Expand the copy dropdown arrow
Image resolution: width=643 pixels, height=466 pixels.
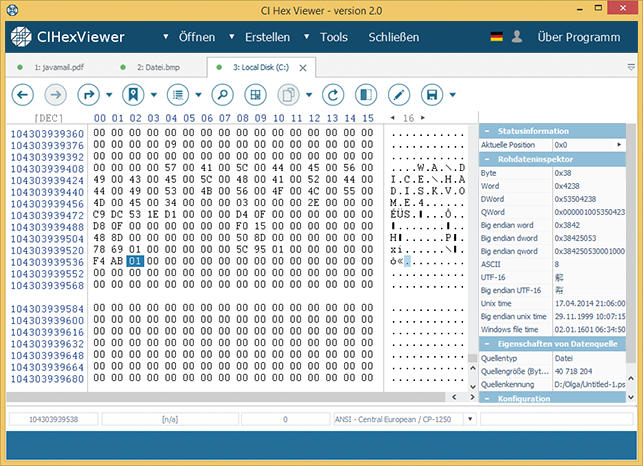coord(309,95)
